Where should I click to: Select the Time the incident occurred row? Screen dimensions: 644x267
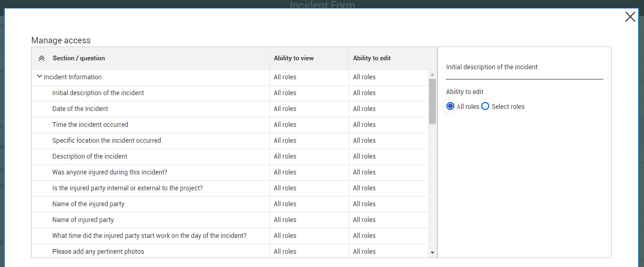(90, 125)
